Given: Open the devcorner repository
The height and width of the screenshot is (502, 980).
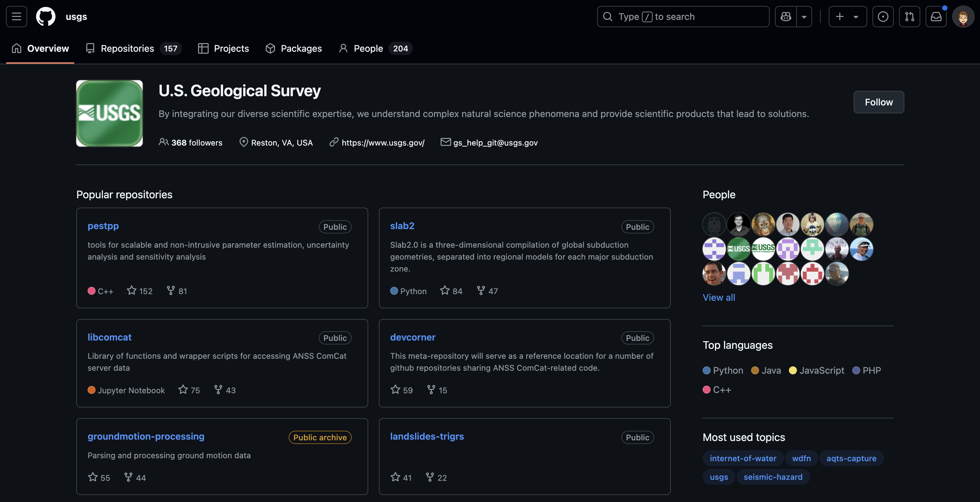Looking at the screenshot, I should (413, 337).
